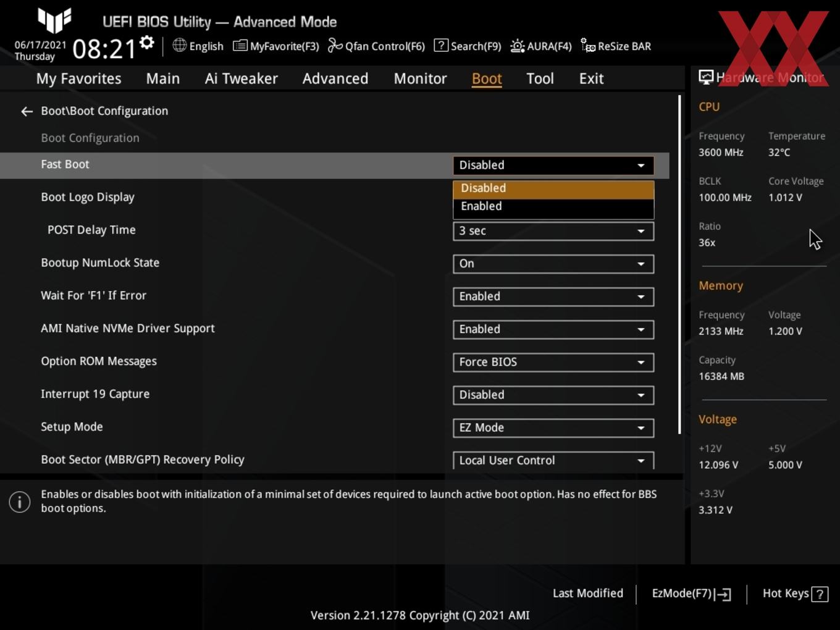This screenshot has width=840, height=630.
Task: Select the Wait For 'F1' If Error label
Action: (x=93, y=295)
